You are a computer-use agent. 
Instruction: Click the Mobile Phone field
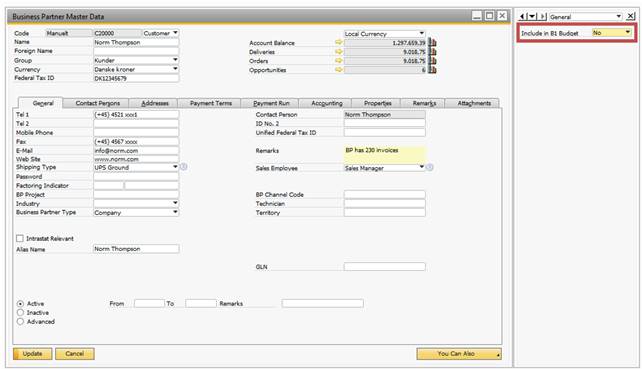[136, 132]
